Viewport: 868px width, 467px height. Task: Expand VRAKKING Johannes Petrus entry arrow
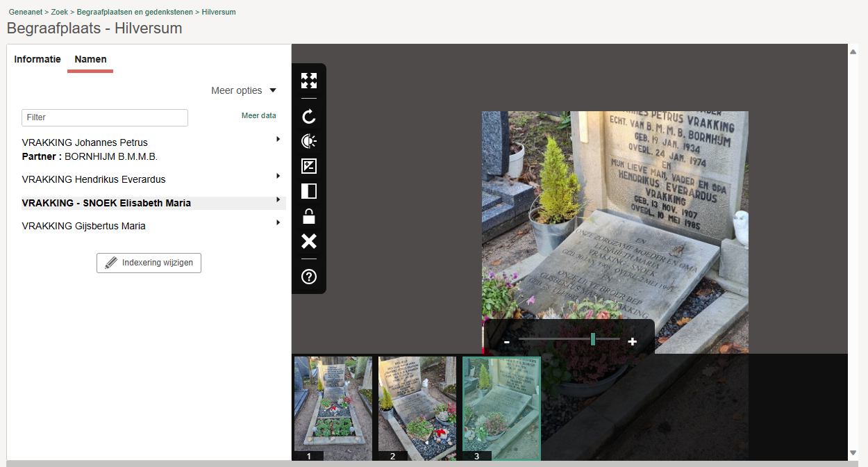point(278,139)
